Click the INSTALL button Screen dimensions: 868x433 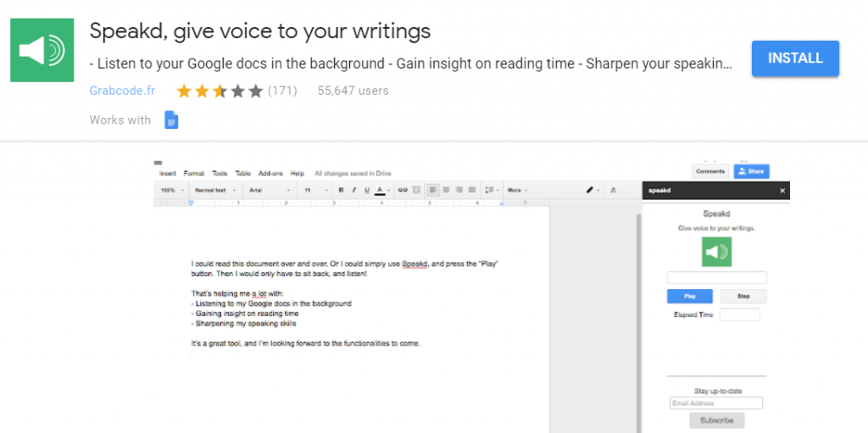[795, 58]
